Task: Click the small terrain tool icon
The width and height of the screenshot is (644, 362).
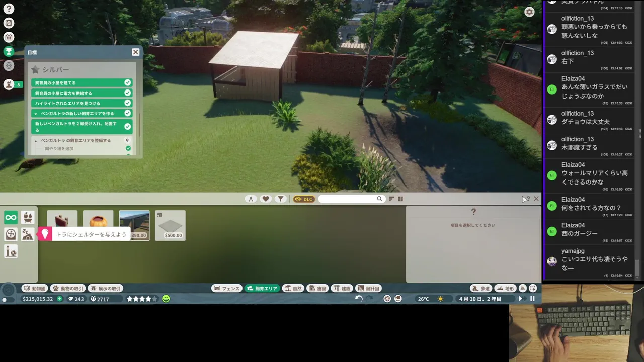Action: click(x=523, y=289)
